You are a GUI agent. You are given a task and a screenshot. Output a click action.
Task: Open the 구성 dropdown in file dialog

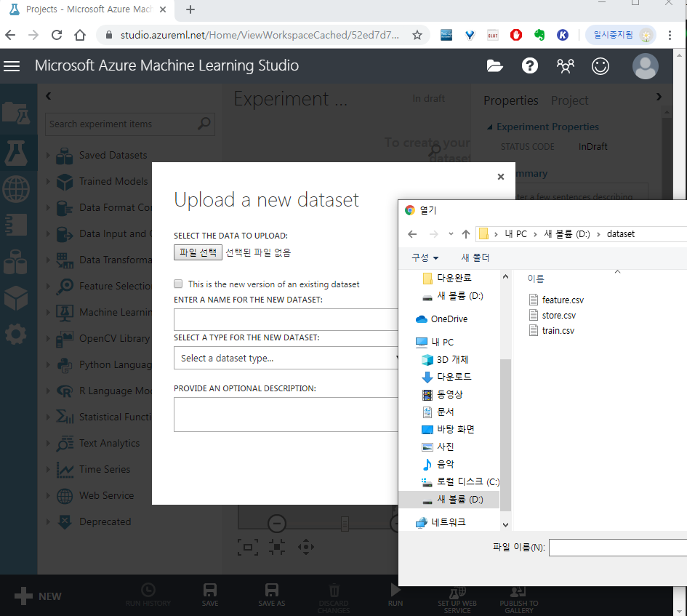[425, 257]
